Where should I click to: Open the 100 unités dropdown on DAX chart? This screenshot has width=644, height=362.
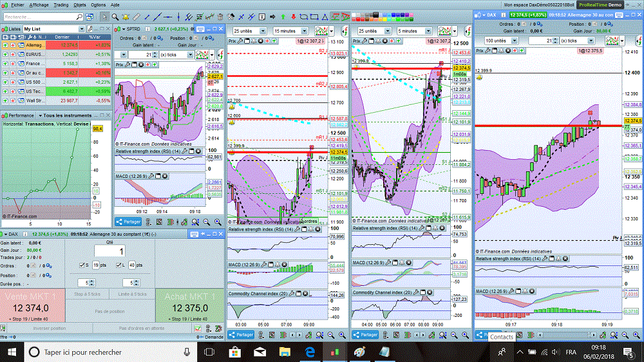(514, 41)
